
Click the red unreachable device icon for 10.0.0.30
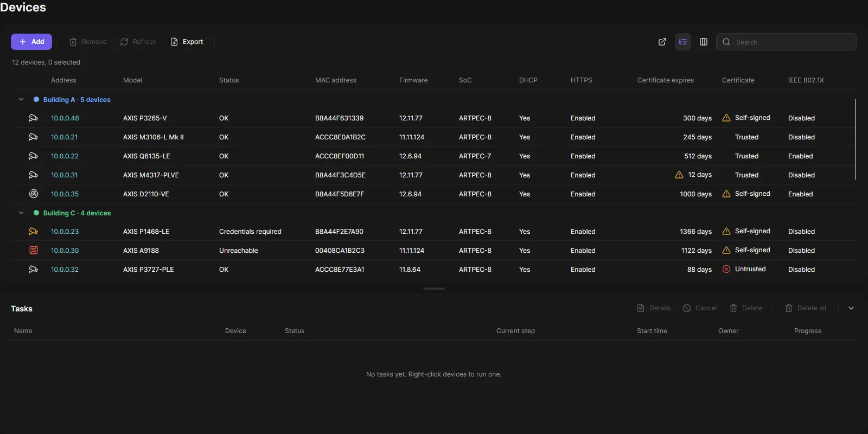click(33, 250)
